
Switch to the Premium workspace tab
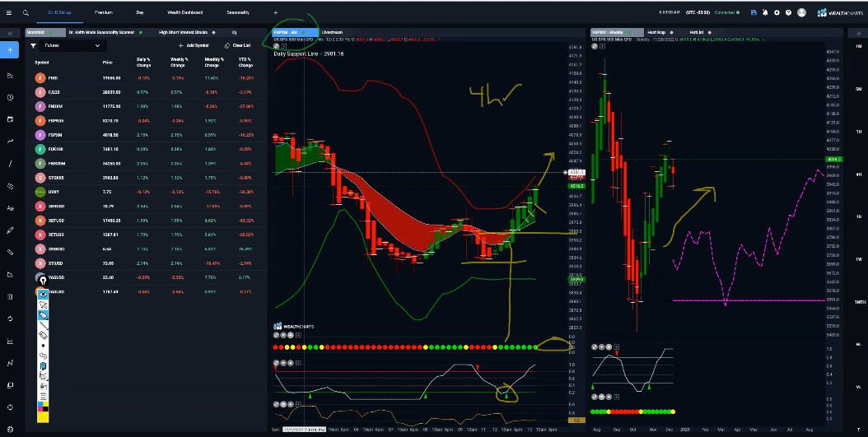click(104, 12)
